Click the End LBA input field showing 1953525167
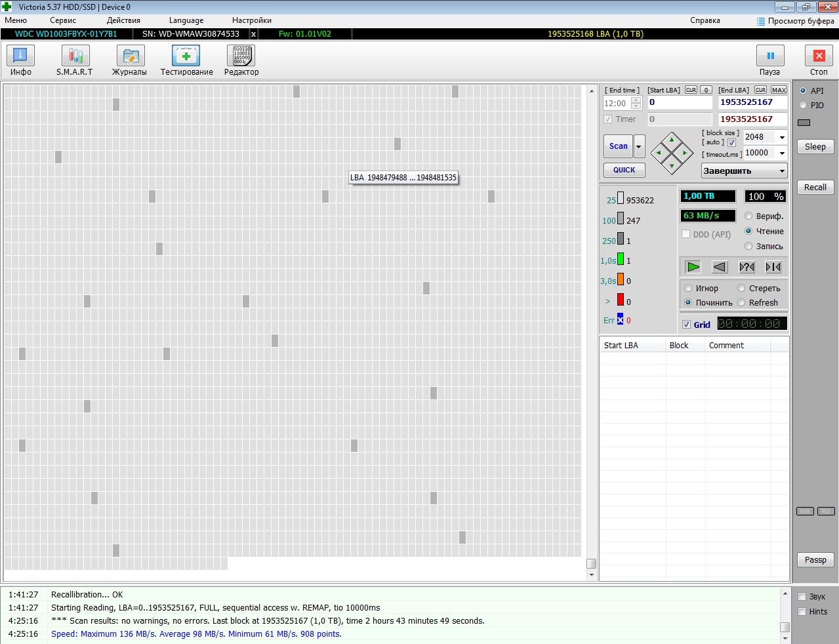839x644 pixels. pos(752,102)
